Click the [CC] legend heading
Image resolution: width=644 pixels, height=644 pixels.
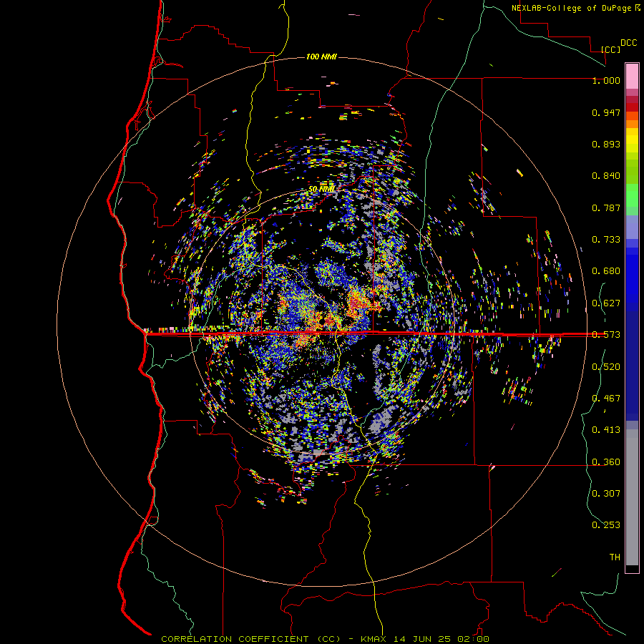click(611, 49)
